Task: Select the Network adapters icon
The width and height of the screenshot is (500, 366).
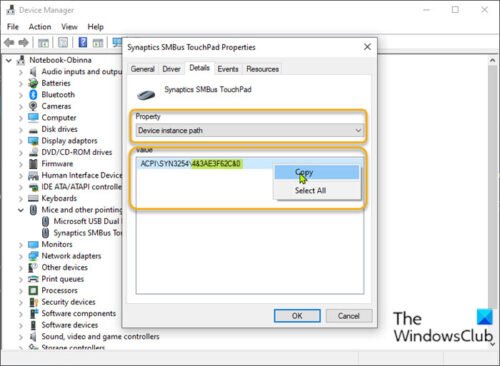Action: coord(33,256)
